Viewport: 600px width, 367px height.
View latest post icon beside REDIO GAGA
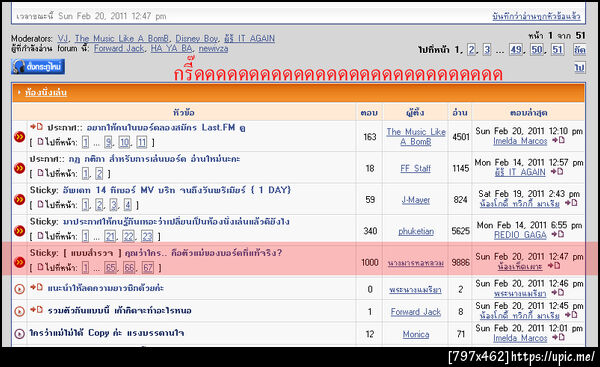coord(558,234)
